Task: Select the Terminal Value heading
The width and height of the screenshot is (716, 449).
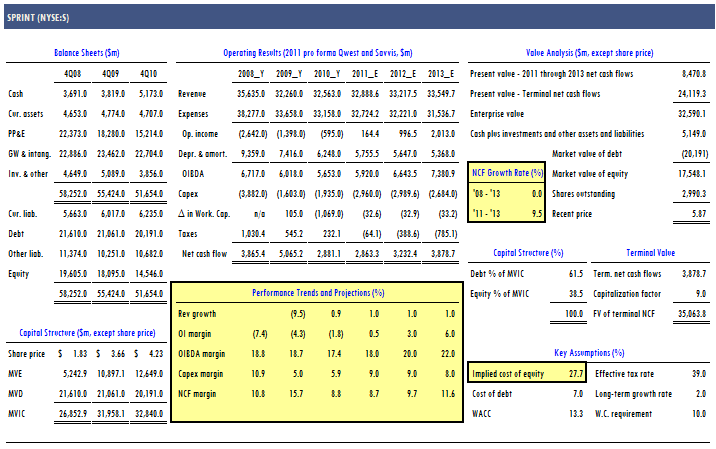Action: (650, 253)
